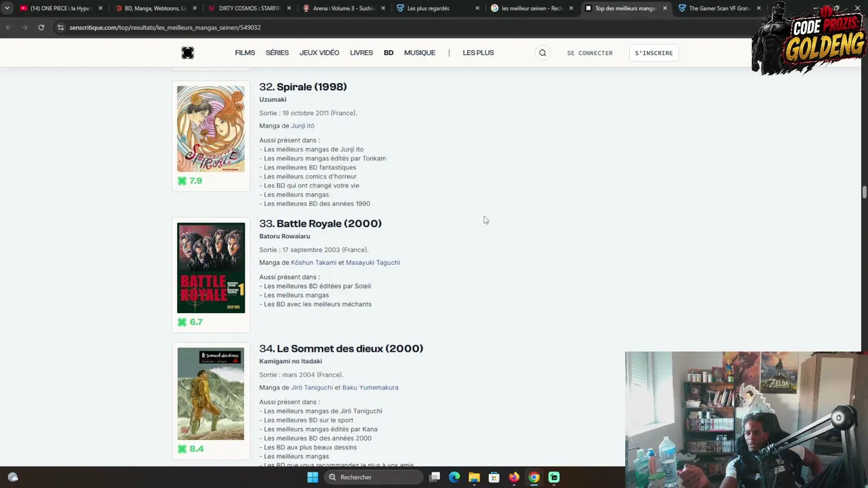
Task: Go back with the browser back arrow
Action: tap(8, 27)
